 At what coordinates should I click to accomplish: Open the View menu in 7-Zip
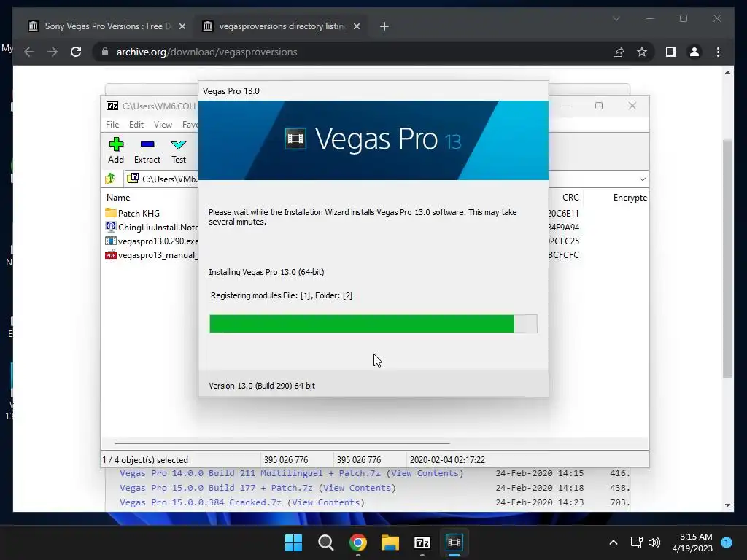pyautogui.click(x=163, y=124)
